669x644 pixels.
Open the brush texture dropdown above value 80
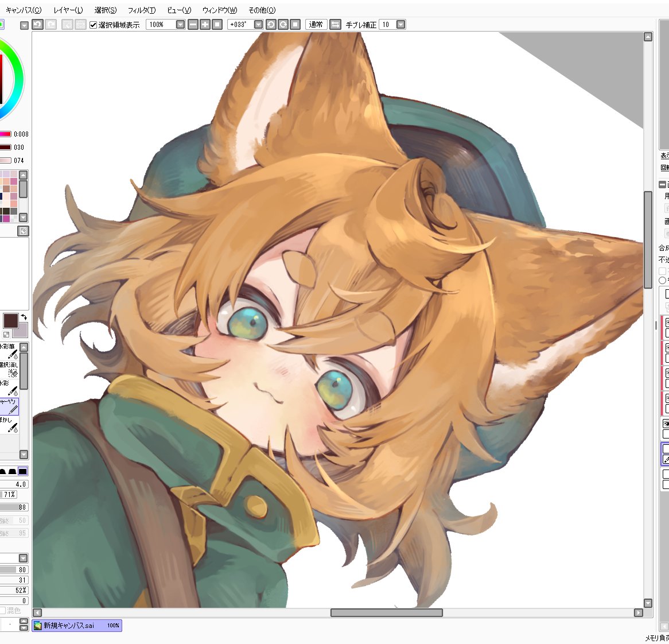(x=24, y=558)
